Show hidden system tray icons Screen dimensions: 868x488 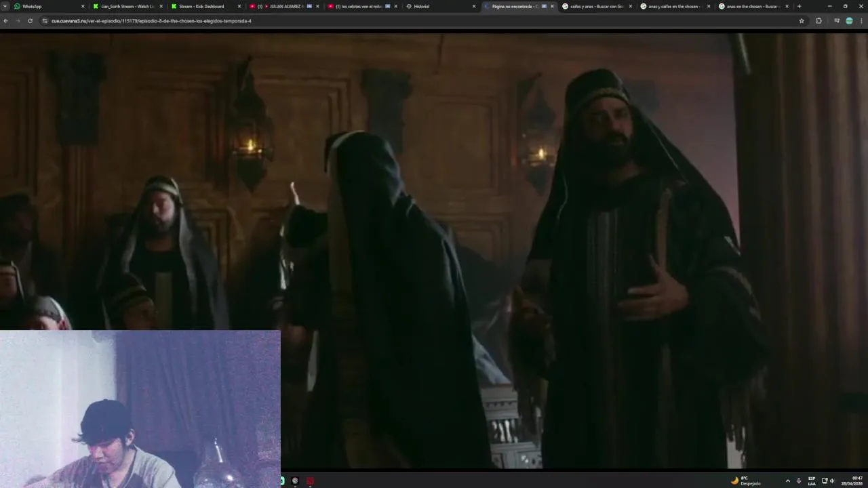tap(787, 481)
